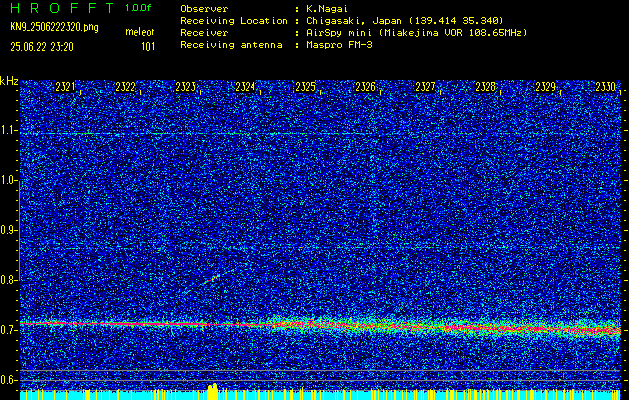Click the count value 101
This screenshot has width=629, height=400.
coord(148,47)
